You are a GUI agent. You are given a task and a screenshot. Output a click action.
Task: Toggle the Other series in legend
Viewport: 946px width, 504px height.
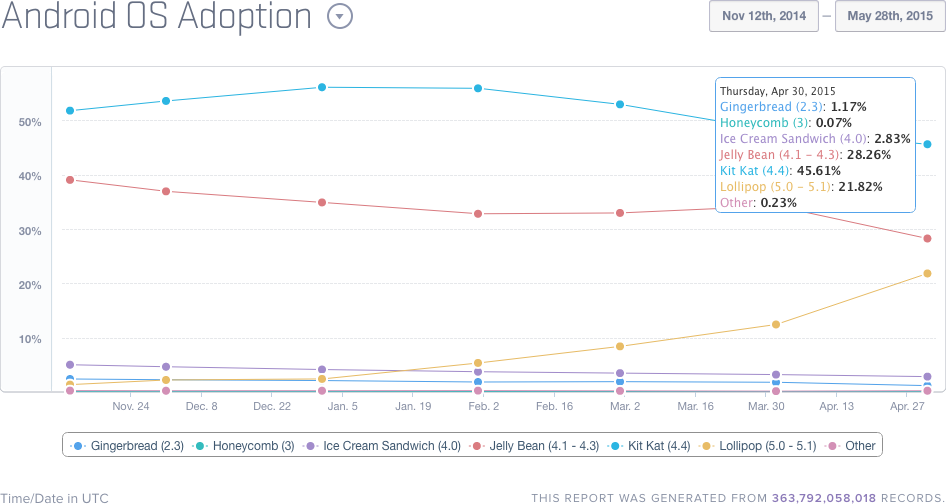852,446
